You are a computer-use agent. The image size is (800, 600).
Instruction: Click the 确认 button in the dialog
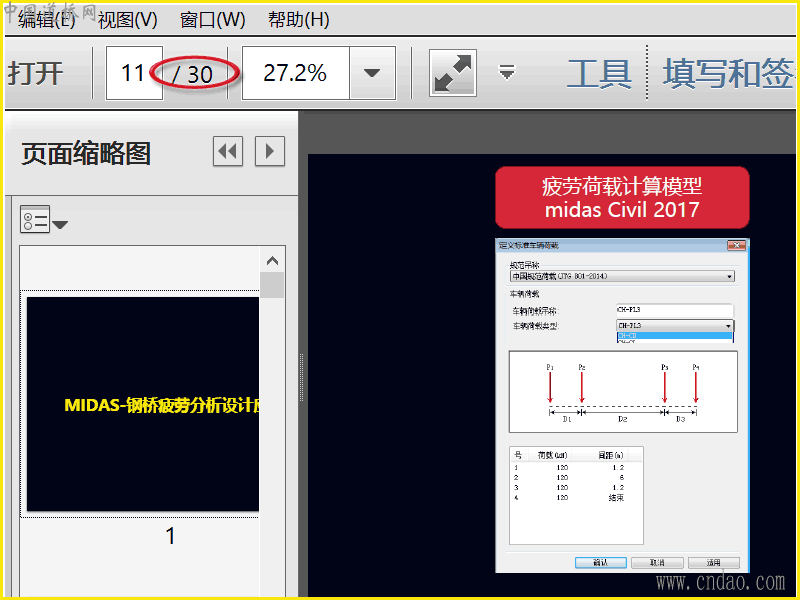pyautogui.click(x=601, y=562)
